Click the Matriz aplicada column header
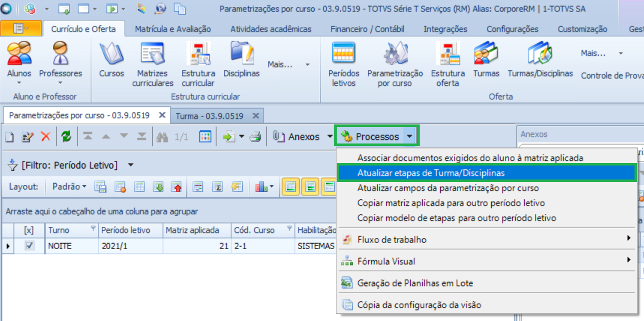This screenshot has height=321, width=644. coord(197,230)
